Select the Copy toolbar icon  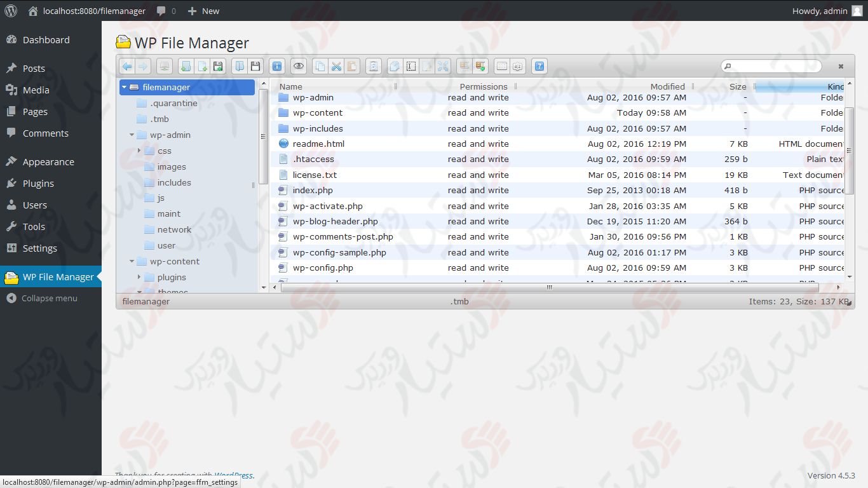pos(320,65)
